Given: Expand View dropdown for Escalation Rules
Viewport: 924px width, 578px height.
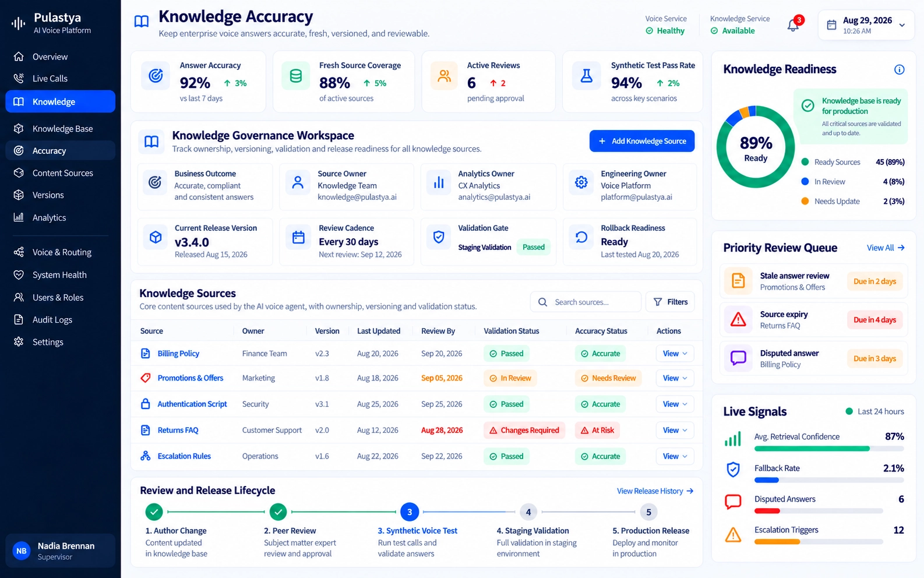Looking at the screenshot, I should coord(675,456).
